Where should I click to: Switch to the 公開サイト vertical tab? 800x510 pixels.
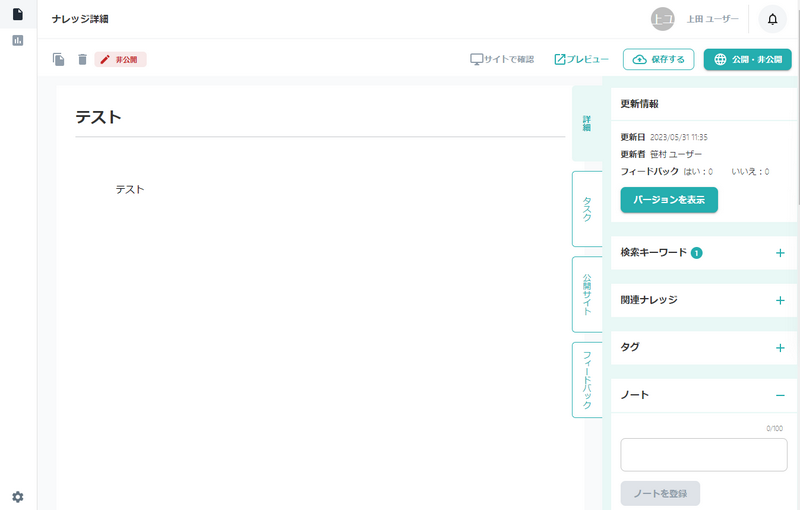pos(587,294)
